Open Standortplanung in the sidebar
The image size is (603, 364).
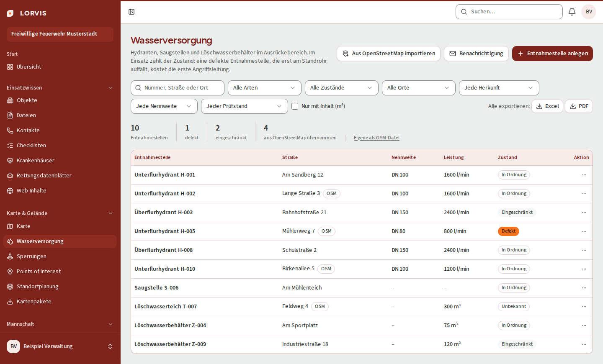[x=60, y=287]
